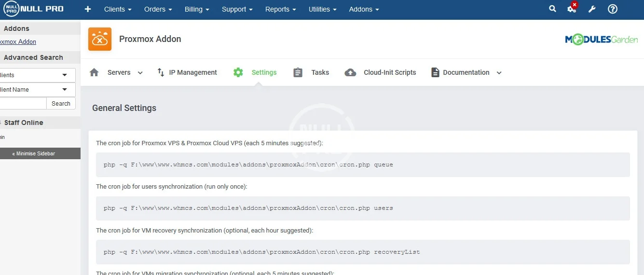Screen dimensions: 644x275
Task: Click the cron.php queue command box
Action: click(x=363, y=165)
